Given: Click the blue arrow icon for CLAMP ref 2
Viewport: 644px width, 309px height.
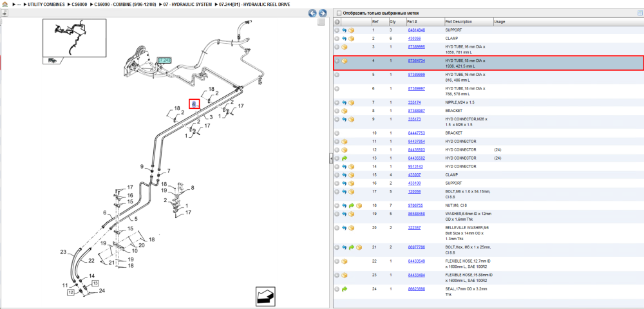Looking at the screenshot, I should (344, 39).
